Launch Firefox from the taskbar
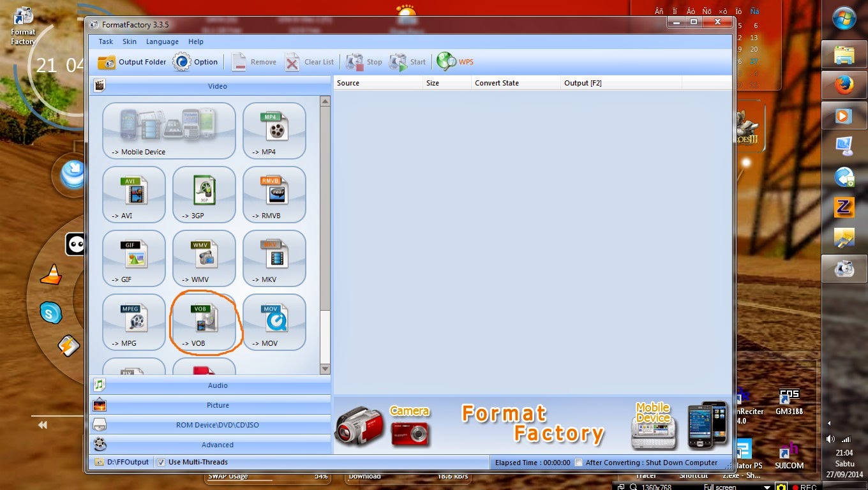The image size is (868, 490). tap(844, 86)
